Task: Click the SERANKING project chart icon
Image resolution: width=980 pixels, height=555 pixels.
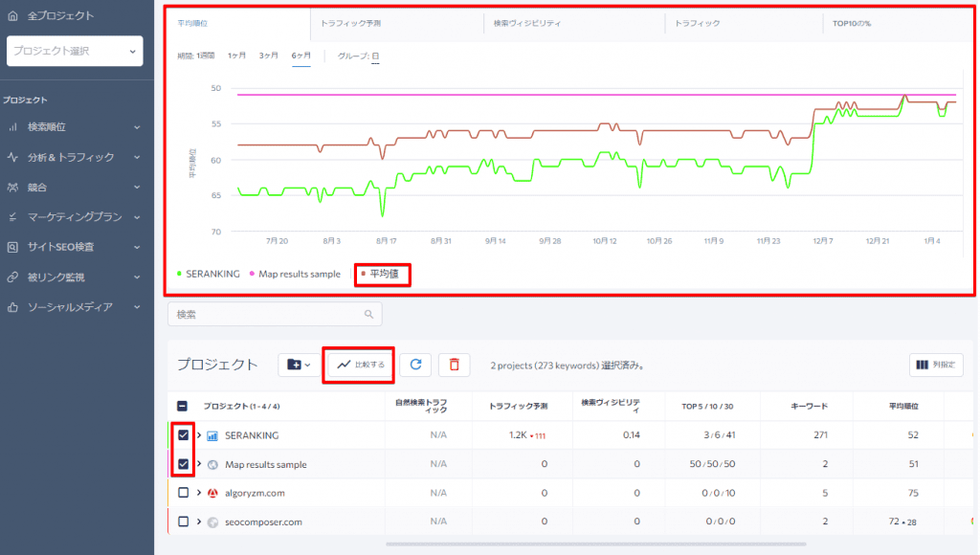Action: click(x=212, y=435)
